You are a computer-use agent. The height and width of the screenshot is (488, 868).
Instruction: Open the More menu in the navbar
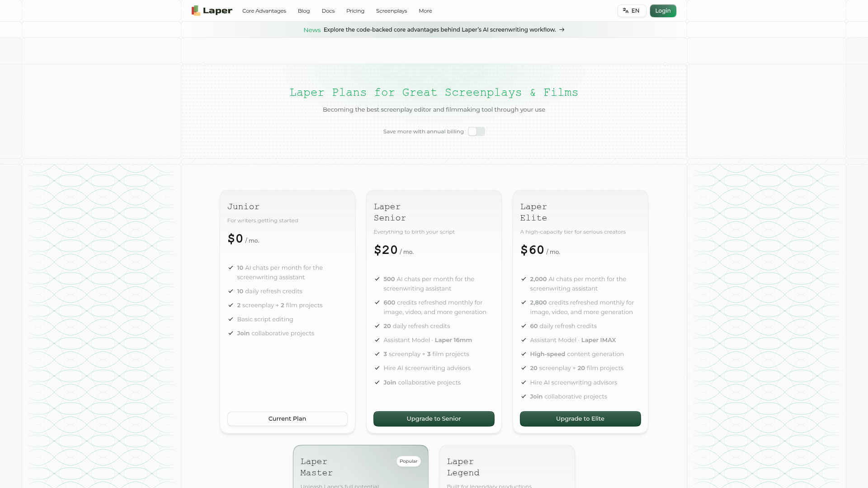425,11
